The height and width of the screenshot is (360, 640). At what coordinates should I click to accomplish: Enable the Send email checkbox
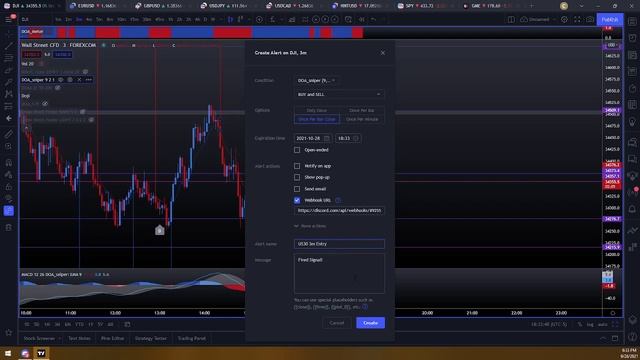pos(297,189)
